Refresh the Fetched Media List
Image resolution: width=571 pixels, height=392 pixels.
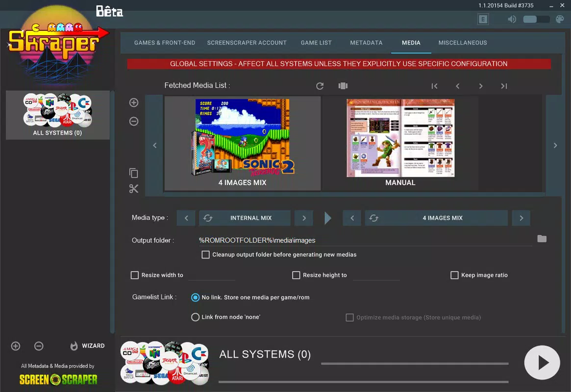pyautogui.click(x=320, y=86)
